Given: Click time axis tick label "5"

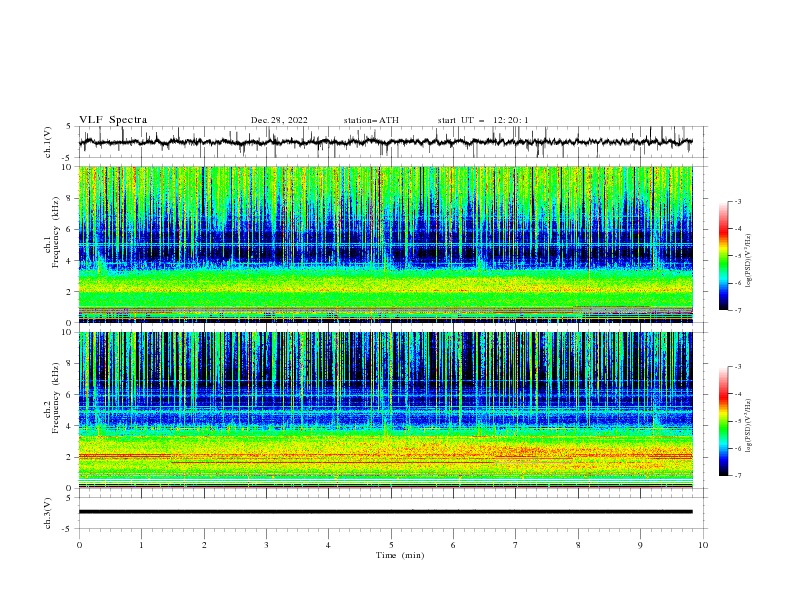Looking at the screenshot, I should tap(391, 545).
